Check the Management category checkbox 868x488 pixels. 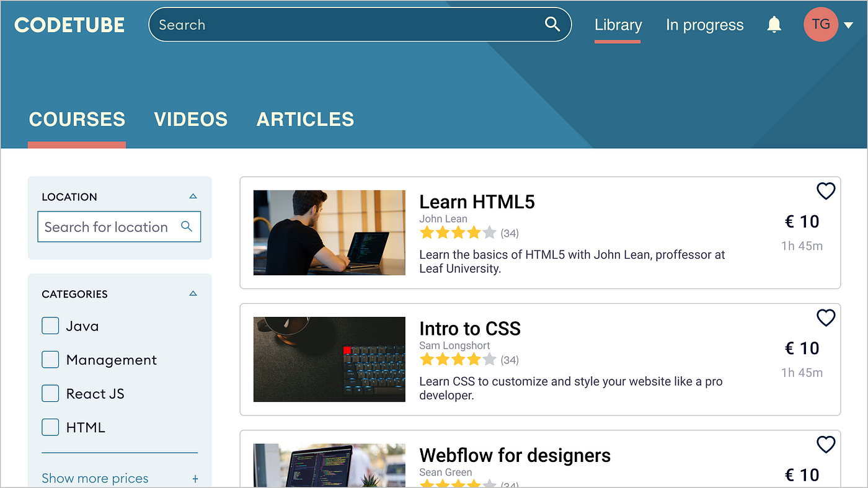(50, 360)
